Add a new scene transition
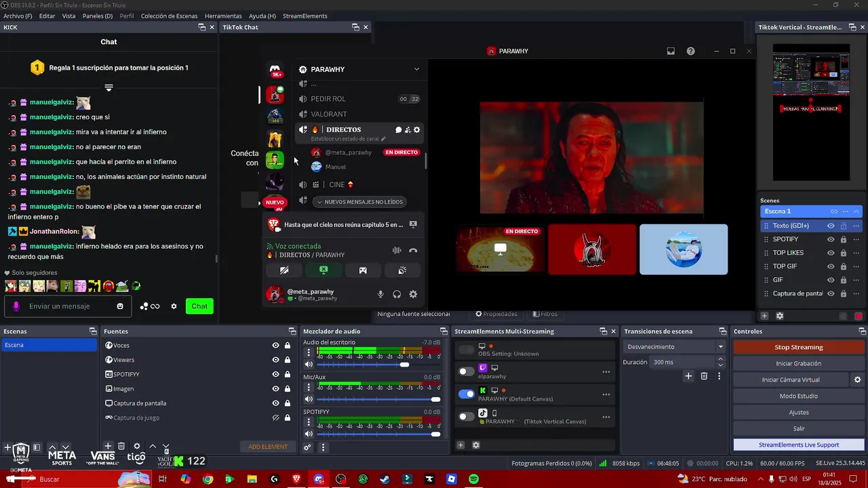Viewport: 868px width, 488px height. (x=688, y=376)
